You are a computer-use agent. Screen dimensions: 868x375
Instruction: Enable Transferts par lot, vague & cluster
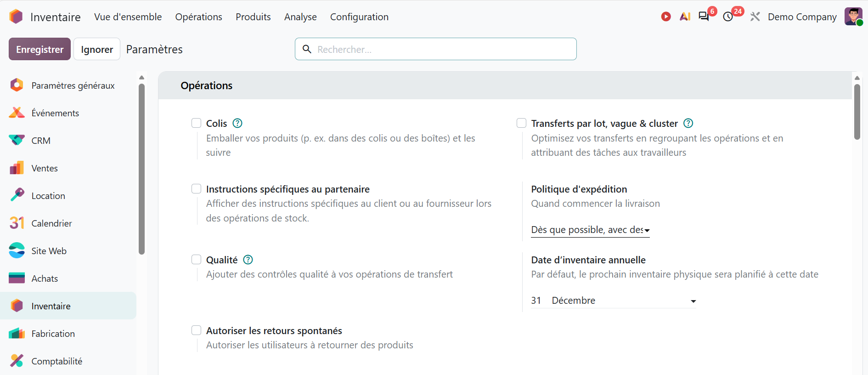[x=522, y=123]
